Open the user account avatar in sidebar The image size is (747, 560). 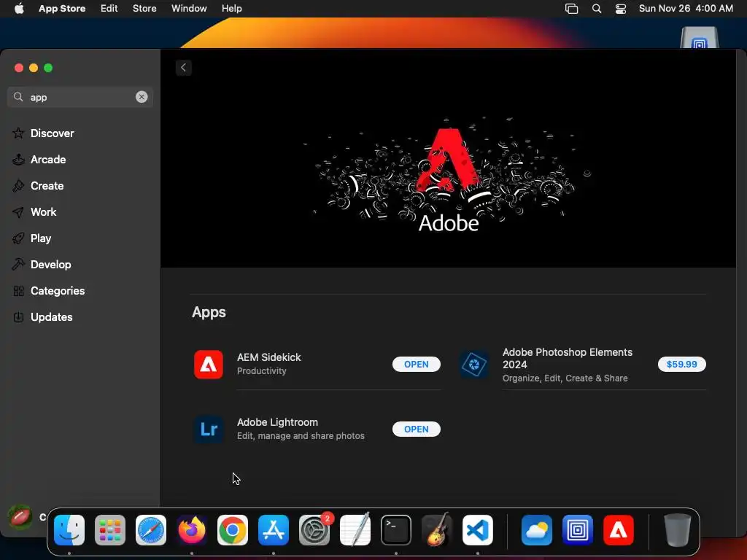coord(20,517)
